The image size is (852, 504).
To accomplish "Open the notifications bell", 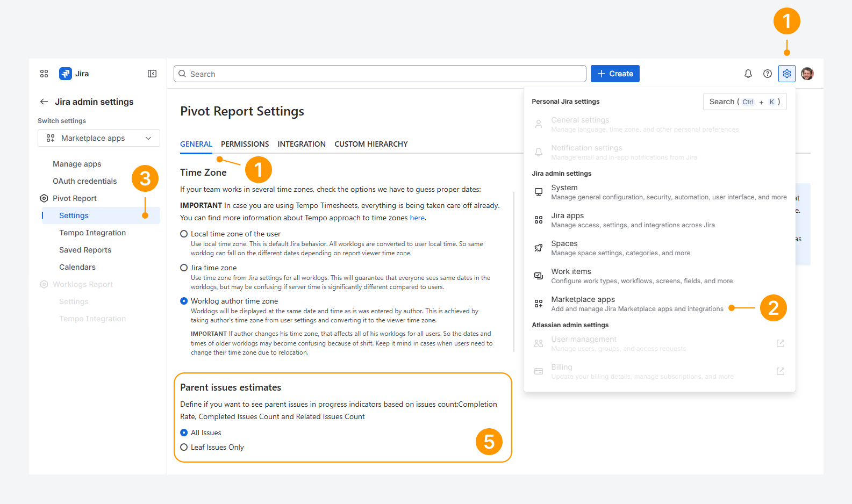I will [748, 74].
